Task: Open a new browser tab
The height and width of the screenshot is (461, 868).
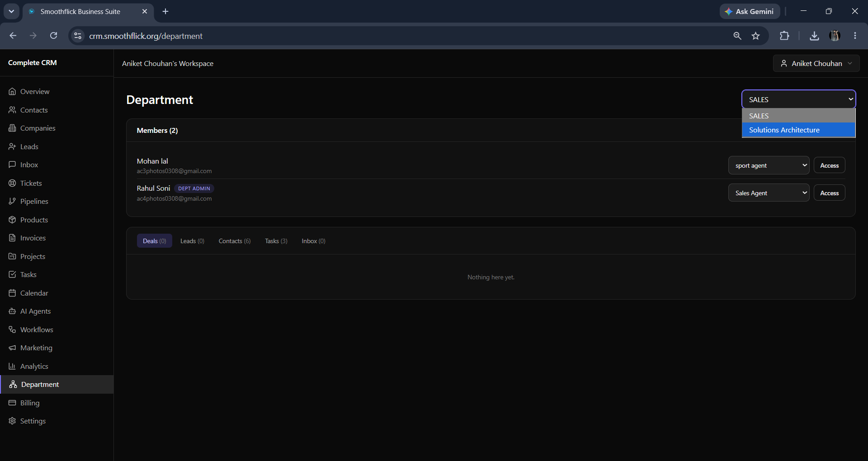Action: [x=165, y=11]
